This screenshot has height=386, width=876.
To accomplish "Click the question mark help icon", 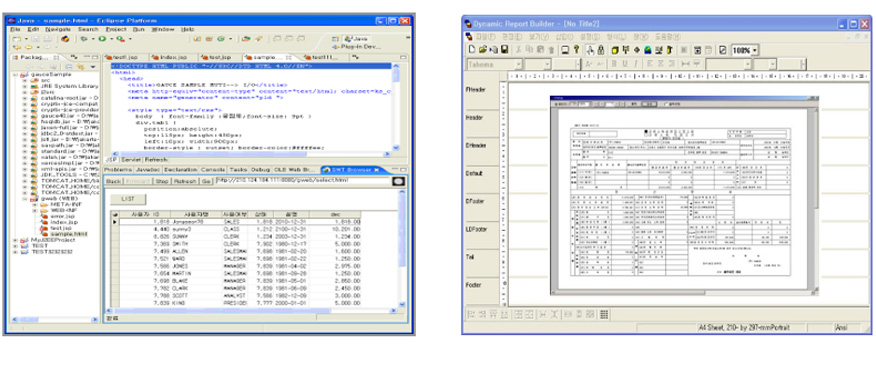I will tap(577, 50).
